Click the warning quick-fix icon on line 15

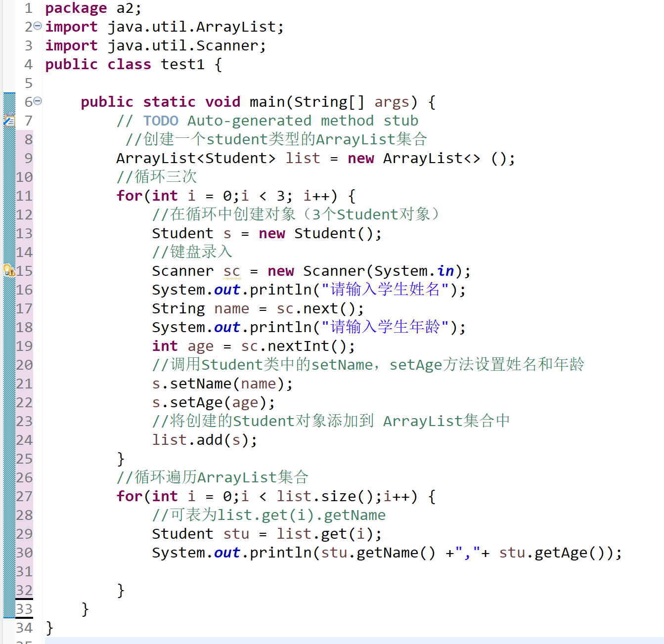click(9, 271)
